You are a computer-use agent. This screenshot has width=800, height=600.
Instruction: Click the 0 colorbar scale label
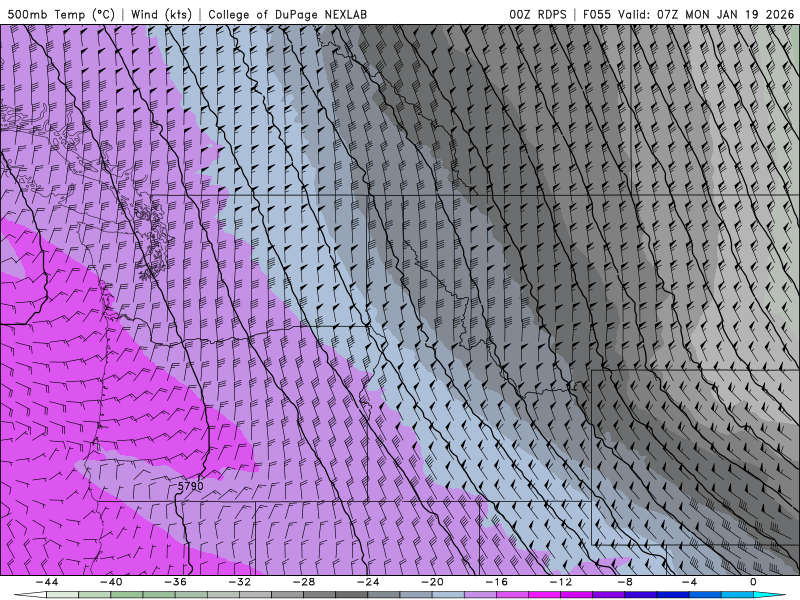tap(754, 582)
